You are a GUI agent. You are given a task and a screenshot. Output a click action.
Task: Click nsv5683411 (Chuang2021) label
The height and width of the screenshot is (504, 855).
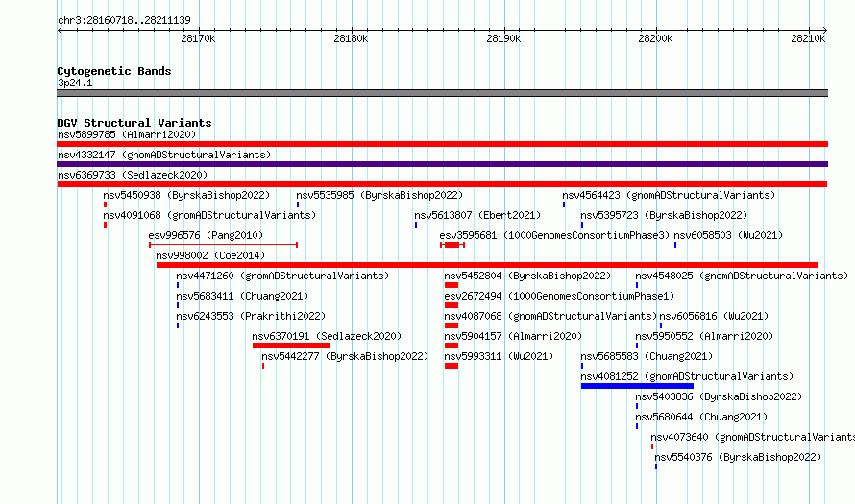coord(242,296)
